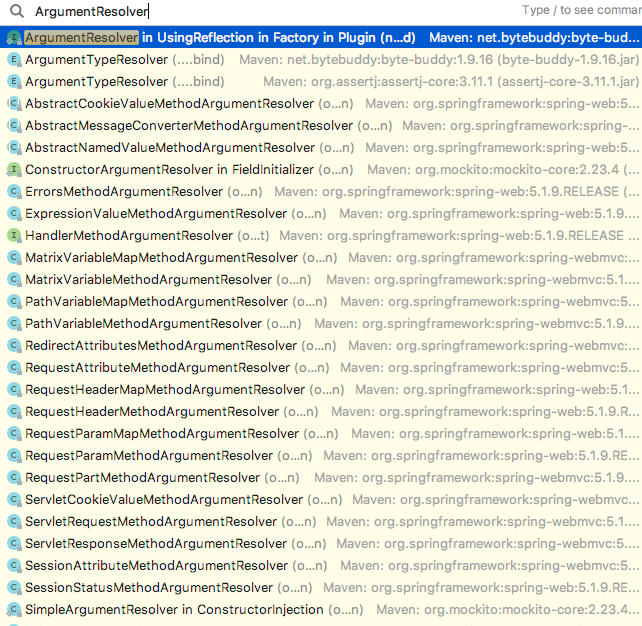This screenshot has width=642, height=626.
Task: Click class icon of RequestParamMethodArgumentResolver
Action: pos(14,455)
